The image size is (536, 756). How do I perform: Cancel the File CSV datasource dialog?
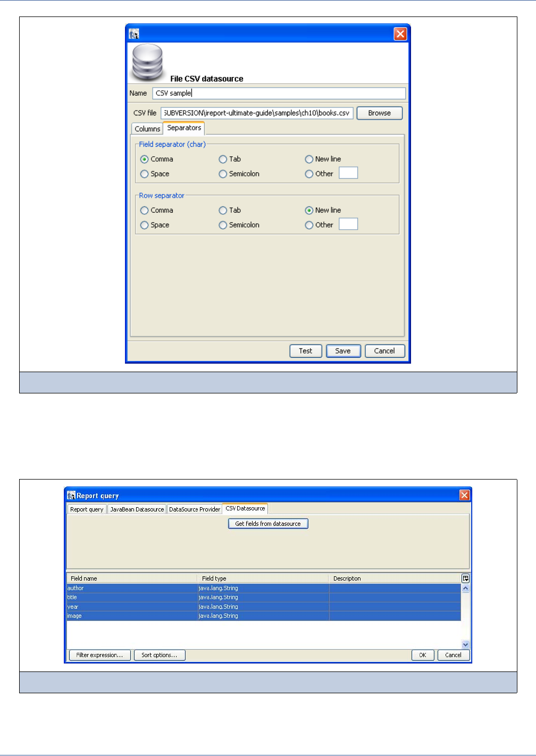[x=384, y=351]
